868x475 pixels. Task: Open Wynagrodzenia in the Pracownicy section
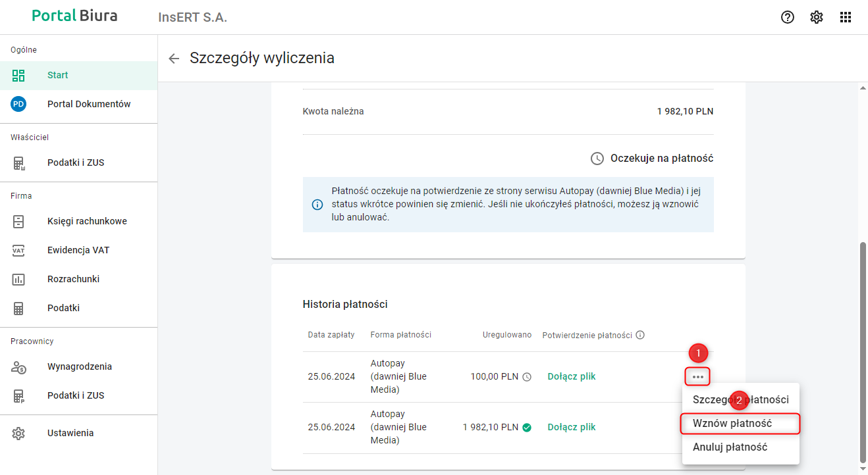(79, 366)
